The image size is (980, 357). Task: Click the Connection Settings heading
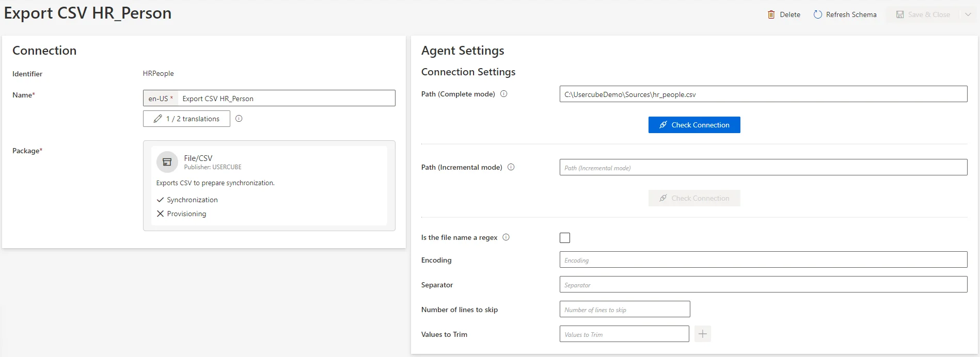[468, 72]
